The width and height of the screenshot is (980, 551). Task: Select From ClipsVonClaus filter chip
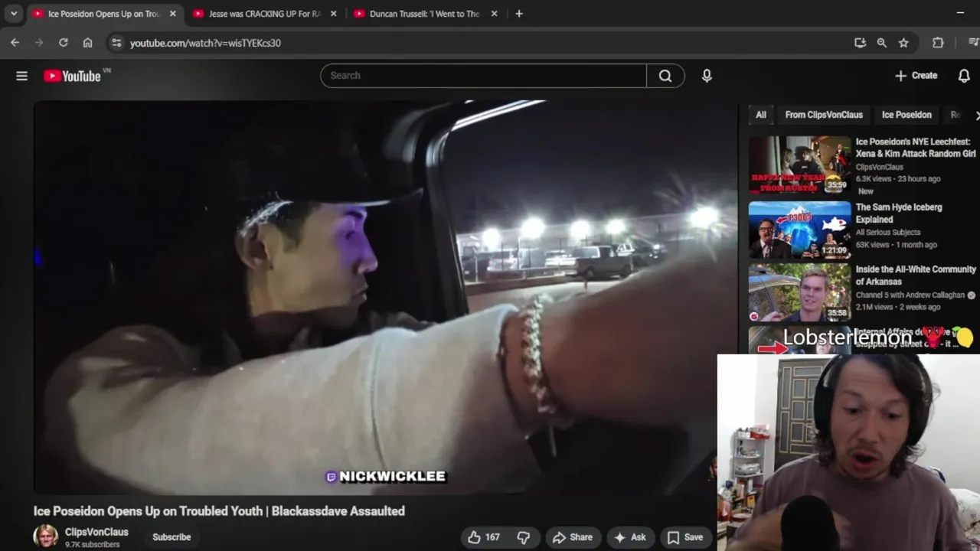click(824, 115)
